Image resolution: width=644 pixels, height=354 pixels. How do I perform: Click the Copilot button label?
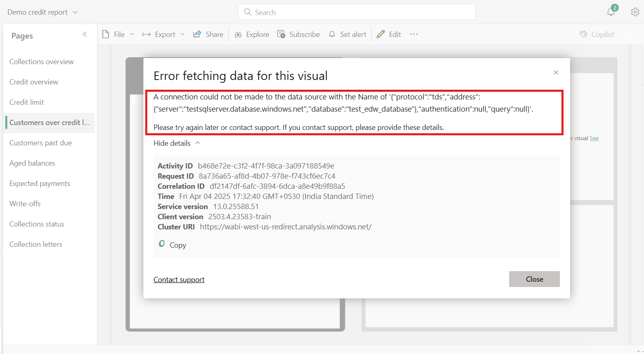tap(603, 35)
